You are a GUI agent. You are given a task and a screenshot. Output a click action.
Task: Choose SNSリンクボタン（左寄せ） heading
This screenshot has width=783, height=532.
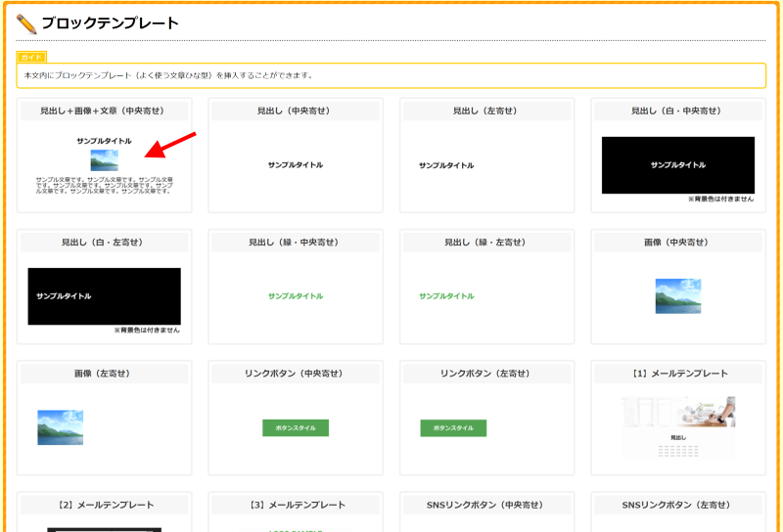(x=678, y=505)
